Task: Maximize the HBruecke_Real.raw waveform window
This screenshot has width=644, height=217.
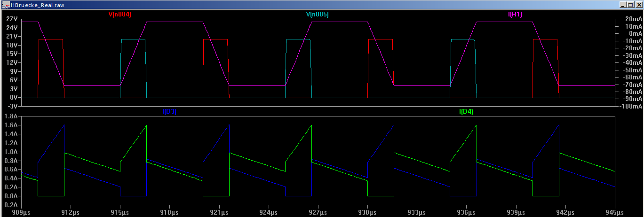Action: [630, 4]
